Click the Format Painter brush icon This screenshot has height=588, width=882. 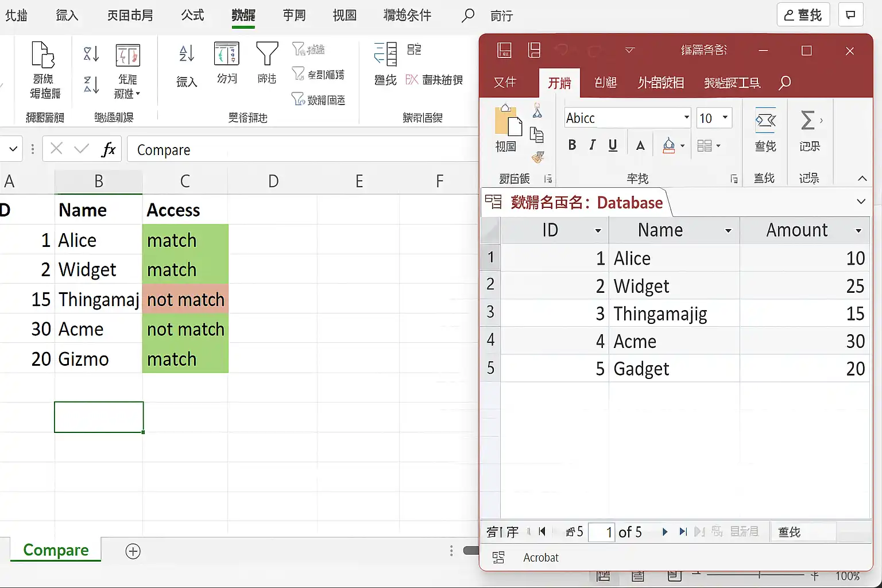point(537,157)
